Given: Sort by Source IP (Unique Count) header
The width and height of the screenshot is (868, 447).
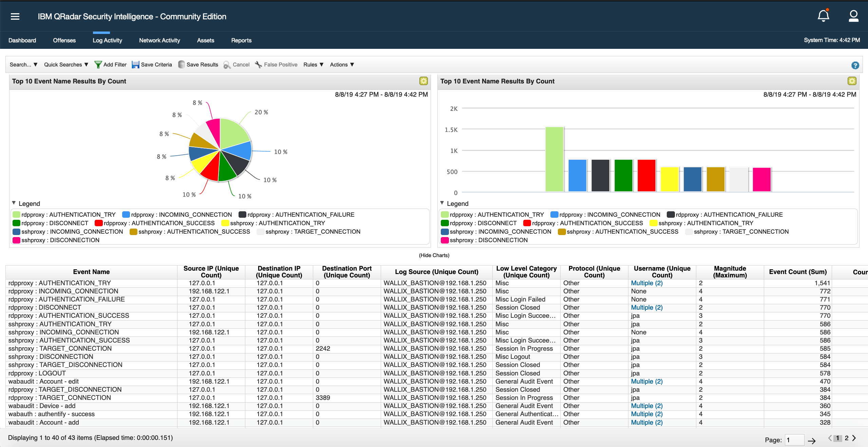Looking at the screenshot, I should [211, 272].
